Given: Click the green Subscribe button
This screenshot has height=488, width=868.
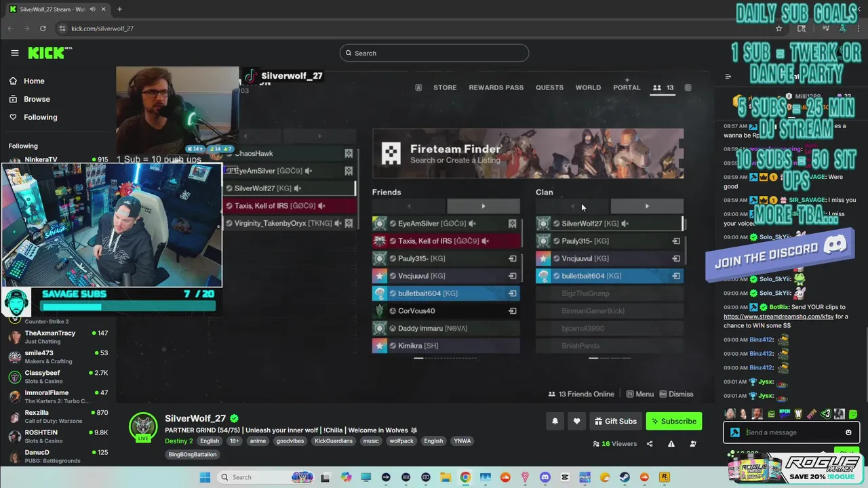Looking at the screenshot, I should [x=674, y=421].
